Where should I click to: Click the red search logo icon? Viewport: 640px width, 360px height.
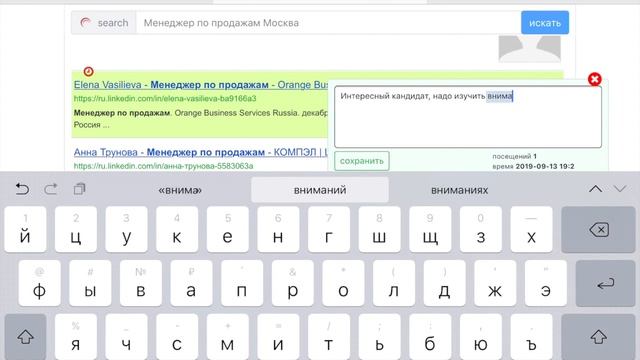point(85,23)
